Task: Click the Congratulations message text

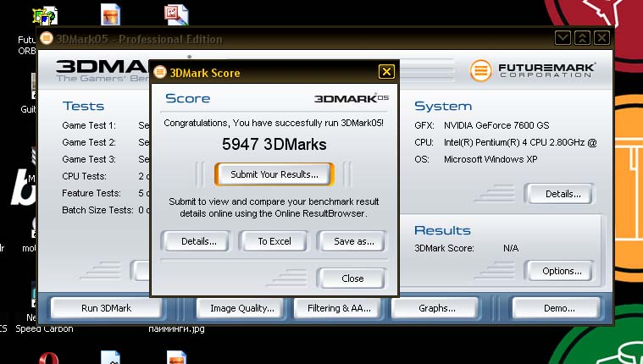Action: click(x=274, y=123)
